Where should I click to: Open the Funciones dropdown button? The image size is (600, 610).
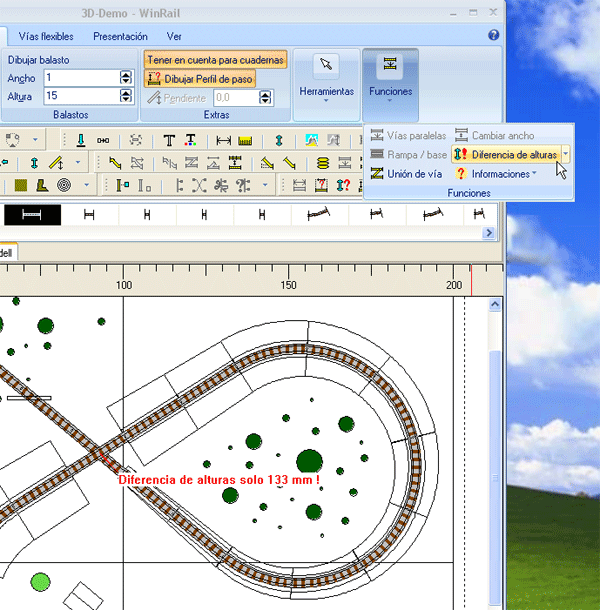click(390, 84)
